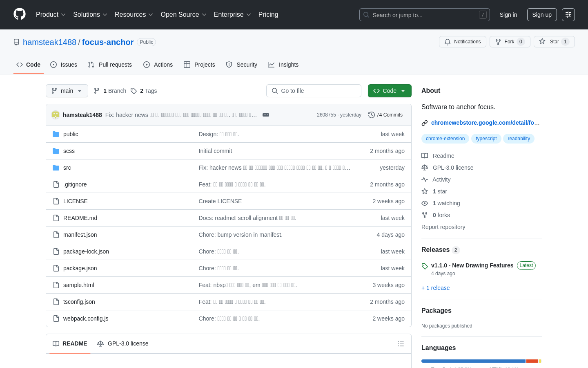This screenshot has height=368, width=588.
Task: Click the public folder icon
Action: pyautogui.click(x=56, y=134)
